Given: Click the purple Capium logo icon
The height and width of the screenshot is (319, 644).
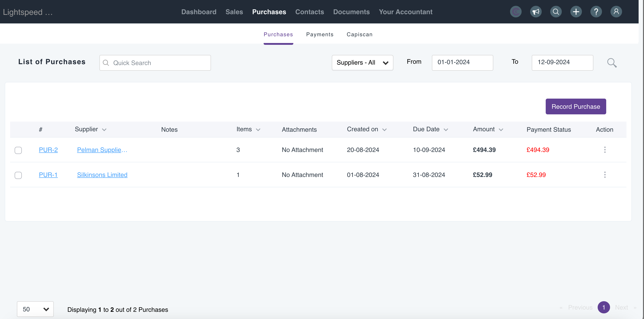Looking at the screenshot, I should pos(516,12).
